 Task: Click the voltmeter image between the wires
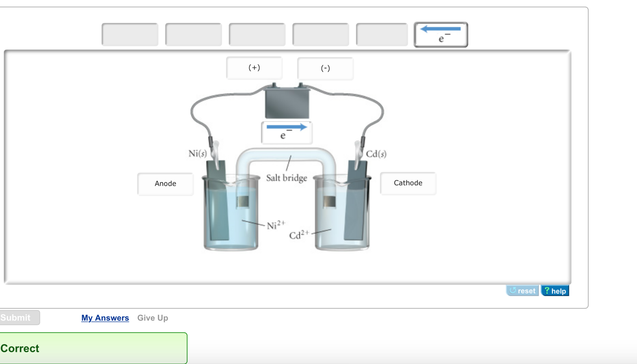point(287,103)
